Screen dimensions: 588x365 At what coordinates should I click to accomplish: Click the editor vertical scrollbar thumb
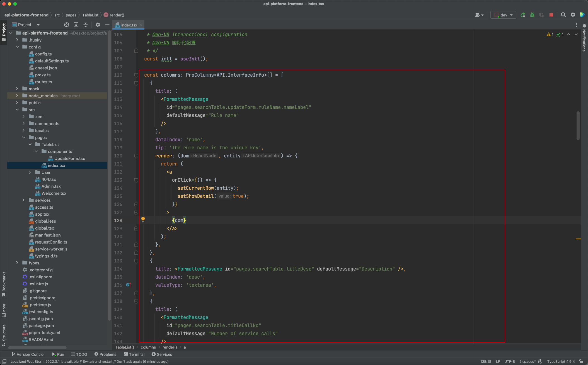pyautogui.click(x=578, y=125)
